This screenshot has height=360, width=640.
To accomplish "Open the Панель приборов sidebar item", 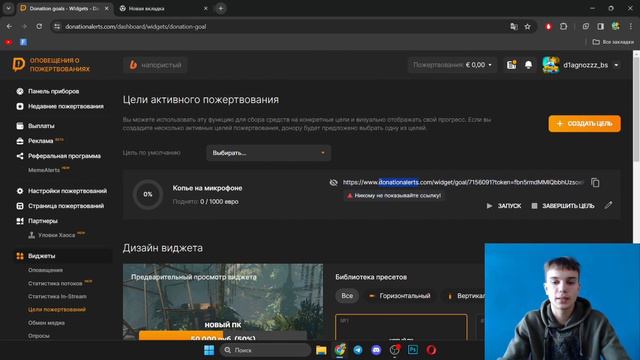I will [53, 91].
